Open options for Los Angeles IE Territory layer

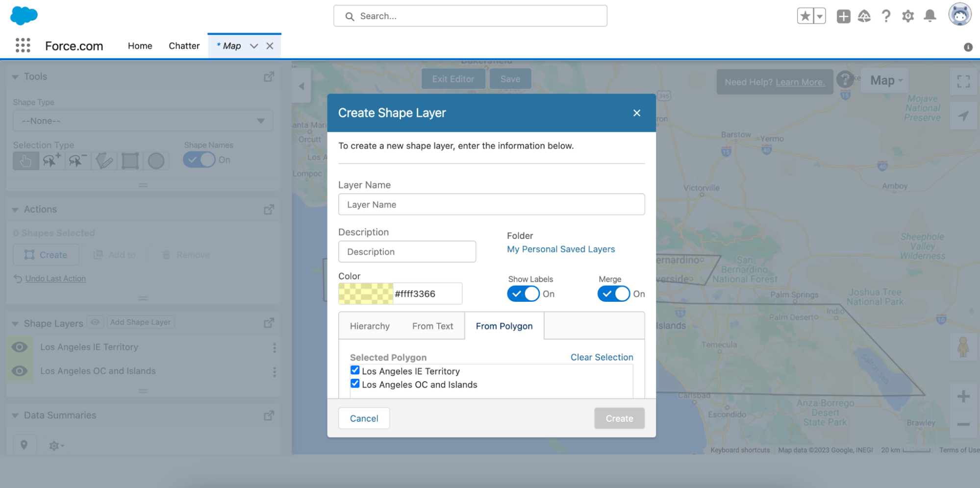(x=275, y=348)
